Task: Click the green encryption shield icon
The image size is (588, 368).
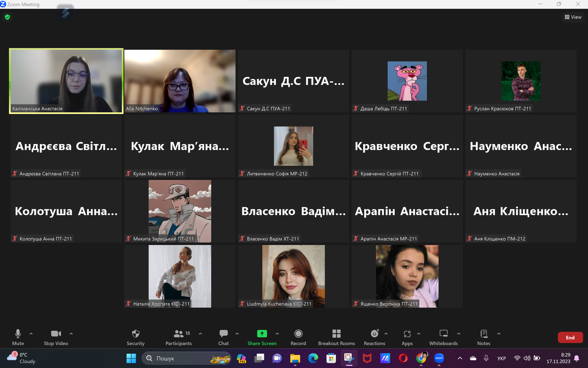Action: click(x=7, y=17)
